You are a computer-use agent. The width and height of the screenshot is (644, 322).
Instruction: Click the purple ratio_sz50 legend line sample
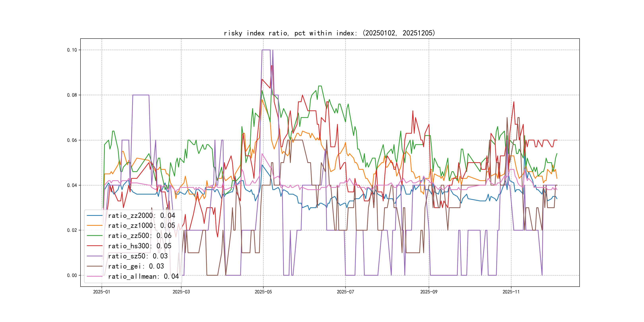[94, 256]
